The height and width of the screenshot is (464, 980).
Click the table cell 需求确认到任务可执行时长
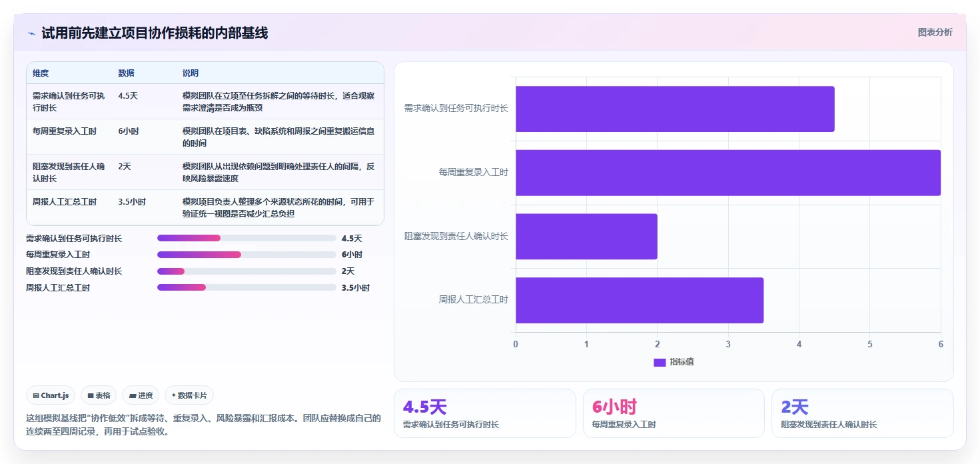pos(69,101)
